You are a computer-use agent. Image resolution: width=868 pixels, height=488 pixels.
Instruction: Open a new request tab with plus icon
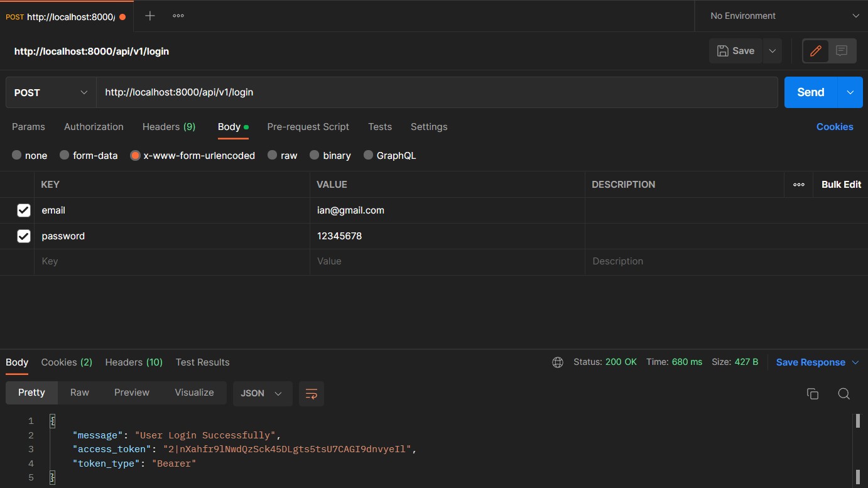pos(149,16)
